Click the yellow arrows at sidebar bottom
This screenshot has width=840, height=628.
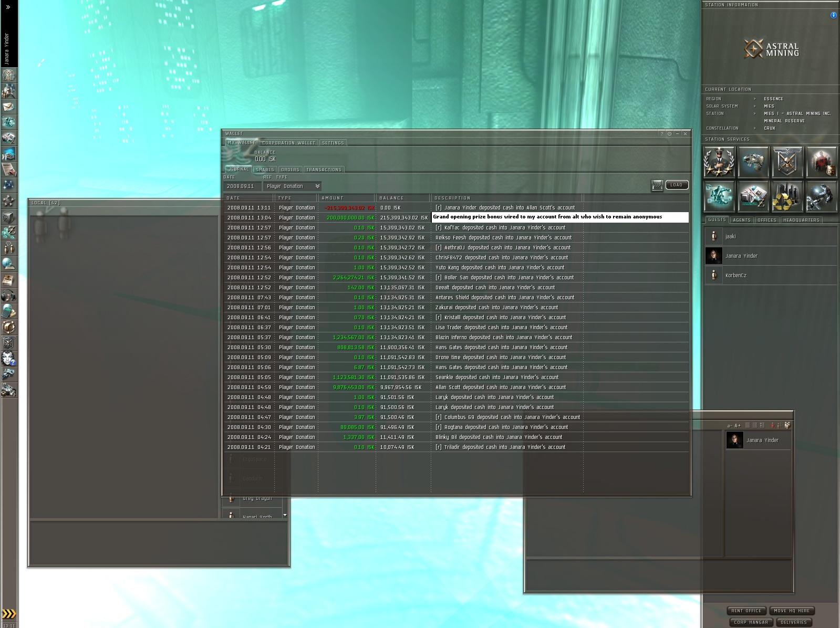click(x=9, y=613)
